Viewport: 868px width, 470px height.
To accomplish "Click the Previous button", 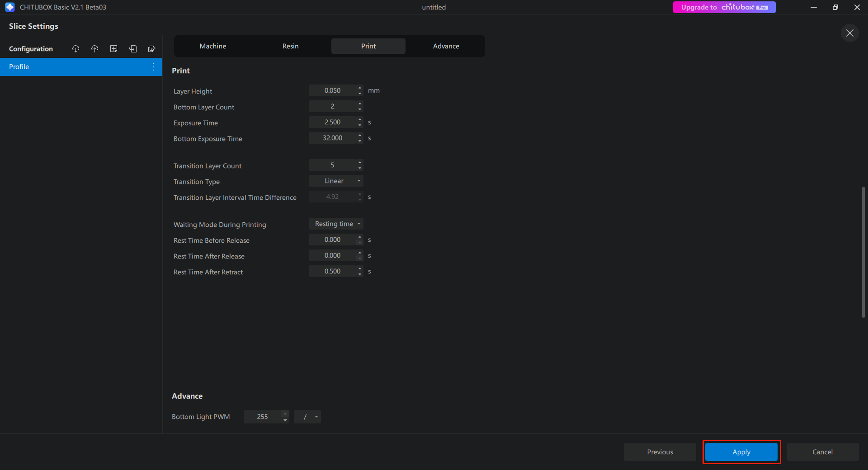I will (x=660, y=452).
